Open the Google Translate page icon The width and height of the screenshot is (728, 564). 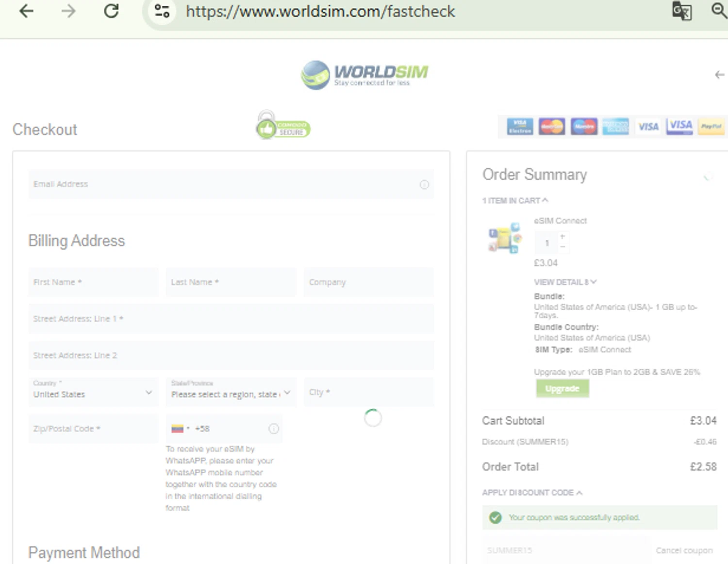(681, 11)
